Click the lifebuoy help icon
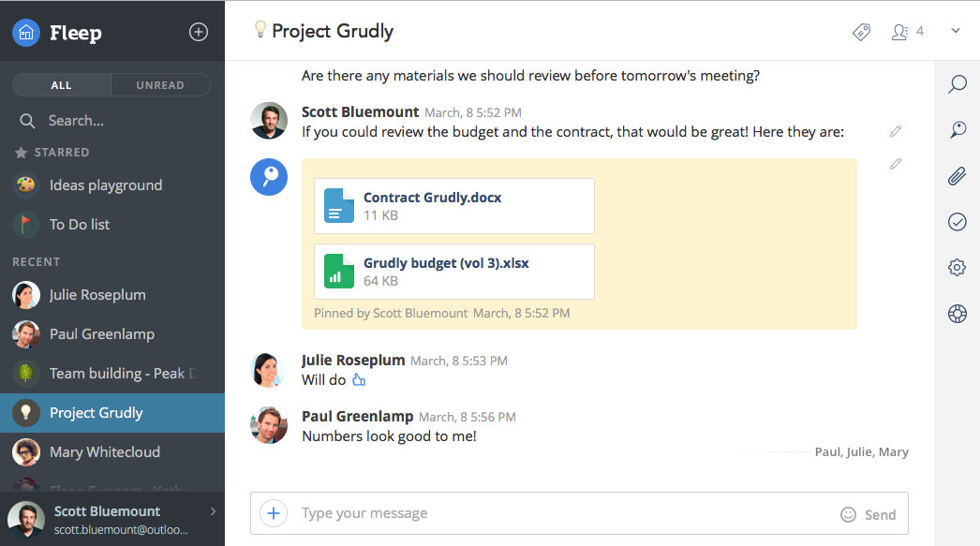Screen dimensions: 980x546 [x=957, y=314]
